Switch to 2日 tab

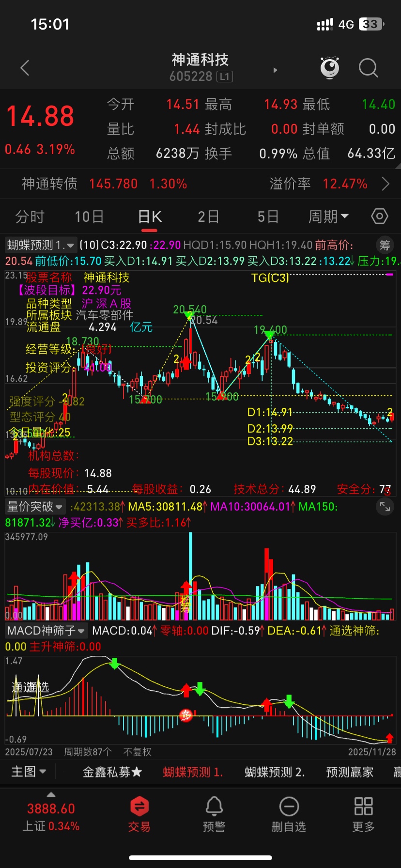(x=208, y=217)
